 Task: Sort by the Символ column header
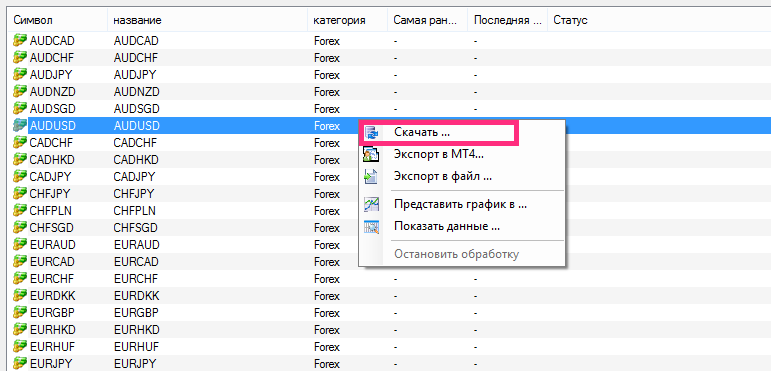pyautogui.click(x=58, y=21)
